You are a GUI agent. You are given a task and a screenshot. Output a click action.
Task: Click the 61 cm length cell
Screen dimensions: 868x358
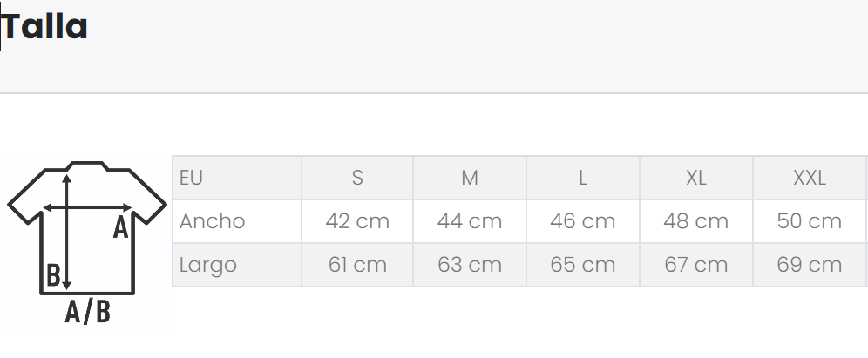(x=357, y=265)
